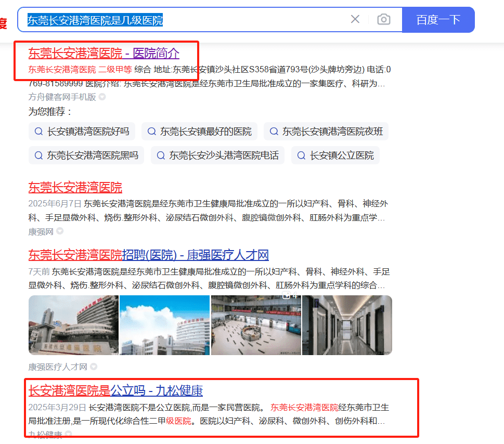The width and height of the screenshot is (504, 444).
Task: Click magnifier icon in 长安镇公立医院 chip
Action: [x=301, y=155]
